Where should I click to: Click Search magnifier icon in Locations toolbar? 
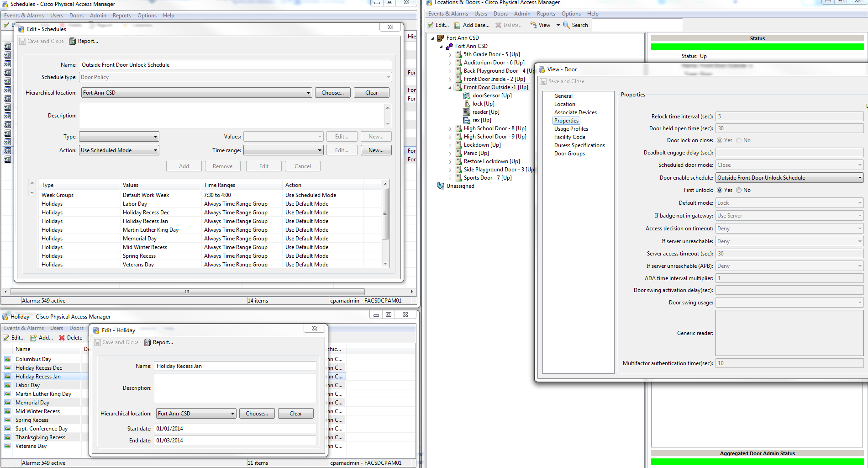coord(566,25)
